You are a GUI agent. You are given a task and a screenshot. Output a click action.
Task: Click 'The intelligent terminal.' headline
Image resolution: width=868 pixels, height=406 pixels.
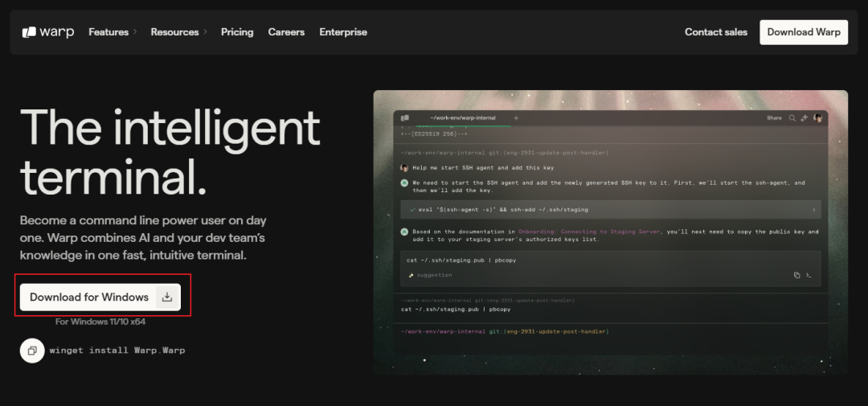click(170, 150)
